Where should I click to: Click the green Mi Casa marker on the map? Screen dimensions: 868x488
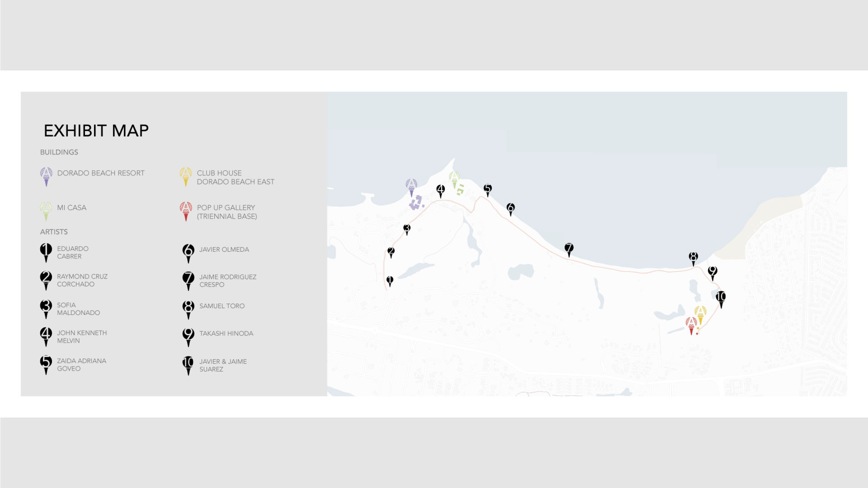tap(454, 179)
